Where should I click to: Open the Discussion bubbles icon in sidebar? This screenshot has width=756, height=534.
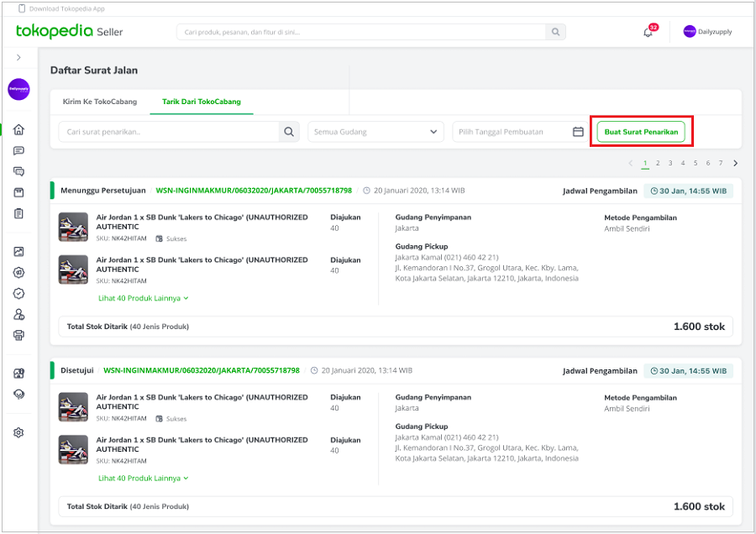[18, 171]
